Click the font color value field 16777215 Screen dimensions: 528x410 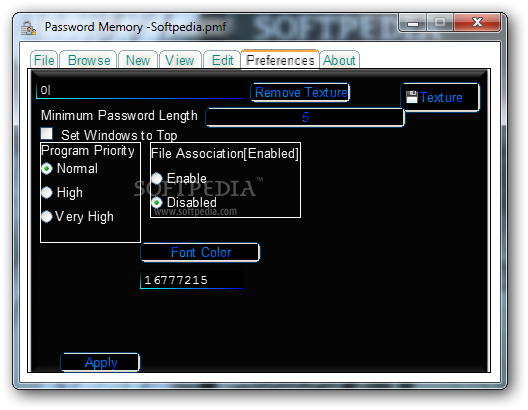[x=192, y=279]
